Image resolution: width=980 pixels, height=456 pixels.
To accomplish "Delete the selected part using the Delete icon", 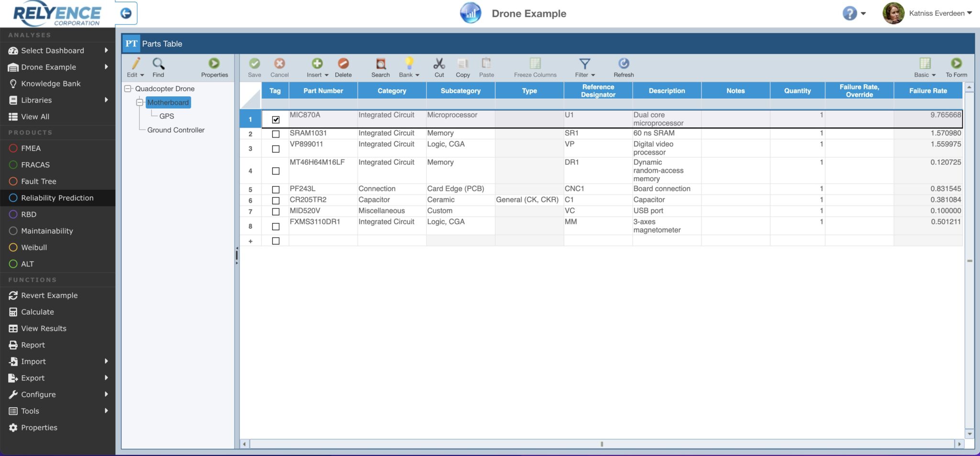I will coord(344,67).
